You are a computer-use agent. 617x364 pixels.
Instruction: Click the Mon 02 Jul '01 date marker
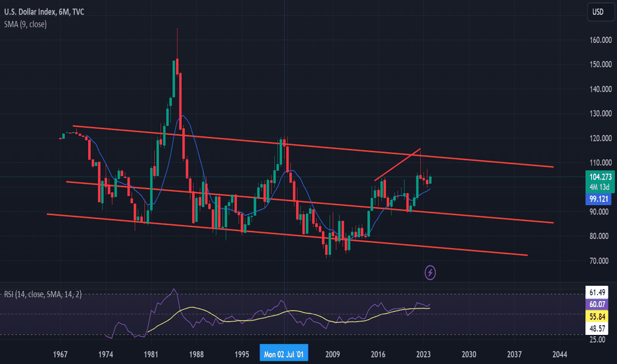(284, 354)
